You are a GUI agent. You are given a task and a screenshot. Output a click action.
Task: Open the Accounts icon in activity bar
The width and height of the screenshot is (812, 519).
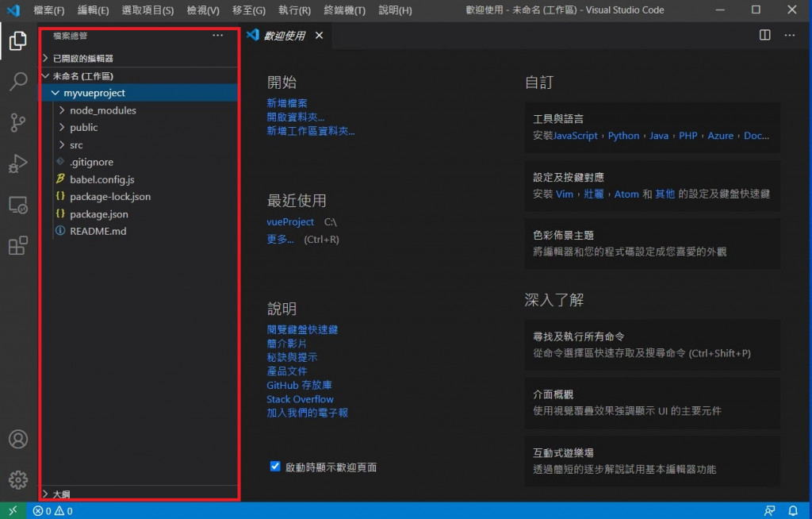click(x=18, y=439)
